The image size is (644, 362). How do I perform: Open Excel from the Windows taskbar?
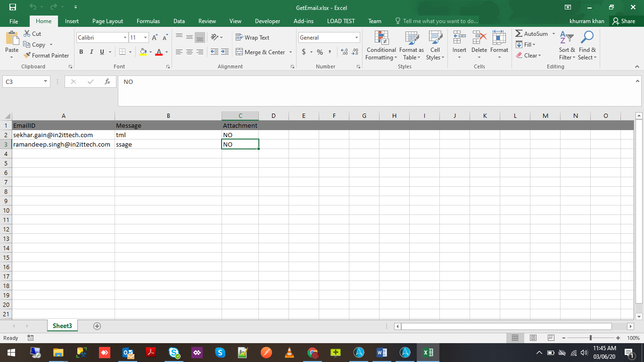click(x=428, y=353)
